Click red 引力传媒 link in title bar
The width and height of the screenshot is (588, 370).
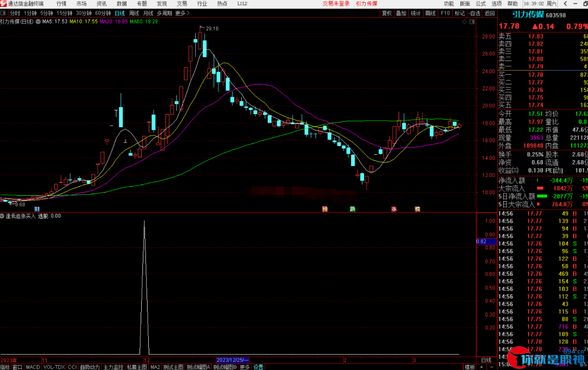[366, 3]
